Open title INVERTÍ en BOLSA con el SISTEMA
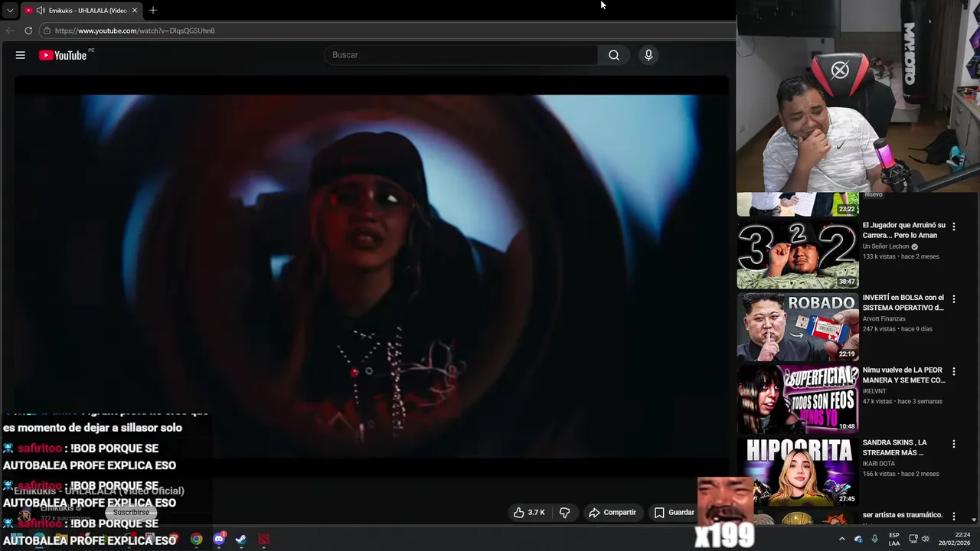The image size is (980, 551). 903,302
